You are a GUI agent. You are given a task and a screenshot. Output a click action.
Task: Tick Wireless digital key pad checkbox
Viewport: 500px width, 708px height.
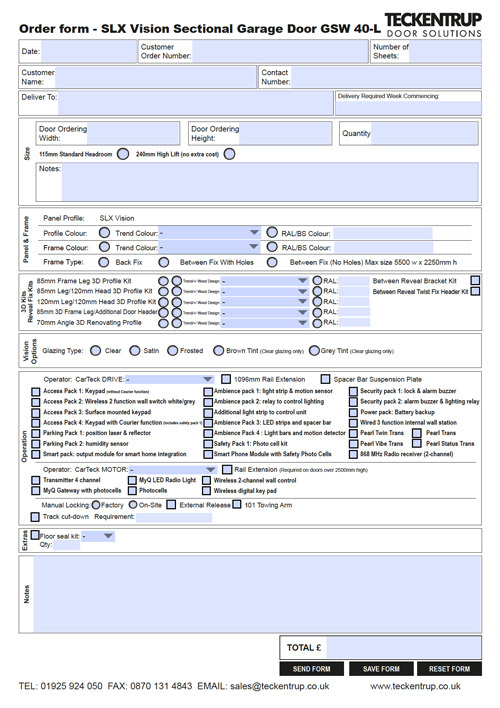[x=206, y=490]
